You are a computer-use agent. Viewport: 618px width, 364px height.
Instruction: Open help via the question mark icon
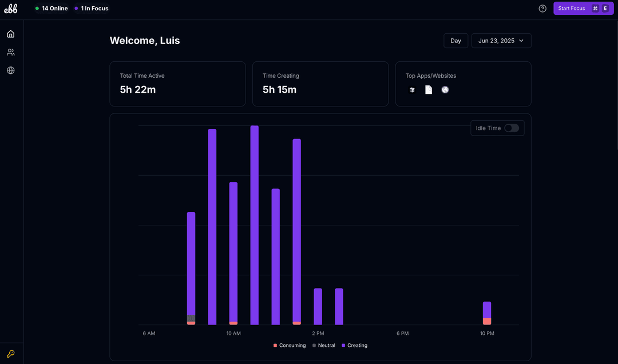tap(542, 9)
